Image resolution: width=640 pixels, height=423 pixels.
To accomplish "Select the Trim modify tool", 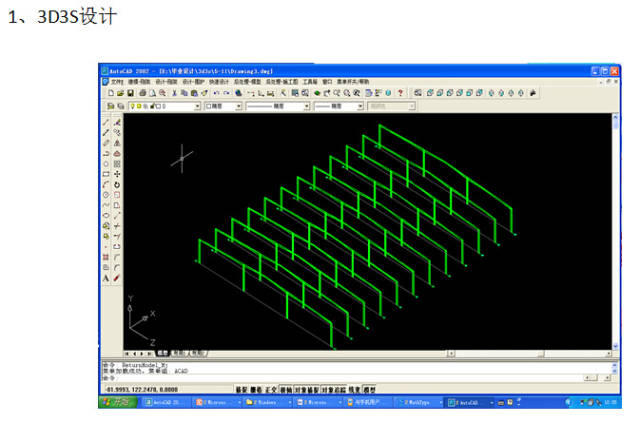I will click(x=117, y=226).
